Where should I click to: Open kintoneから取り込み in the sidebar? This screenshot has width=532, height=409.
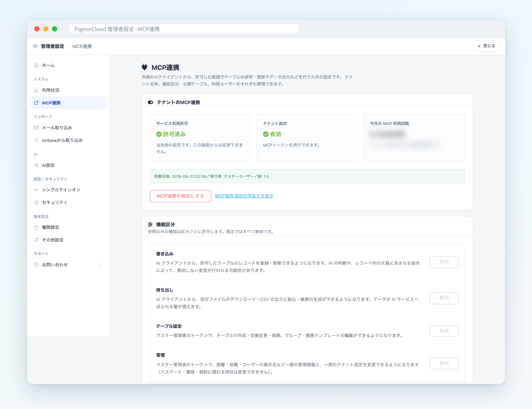click(68, 140)
